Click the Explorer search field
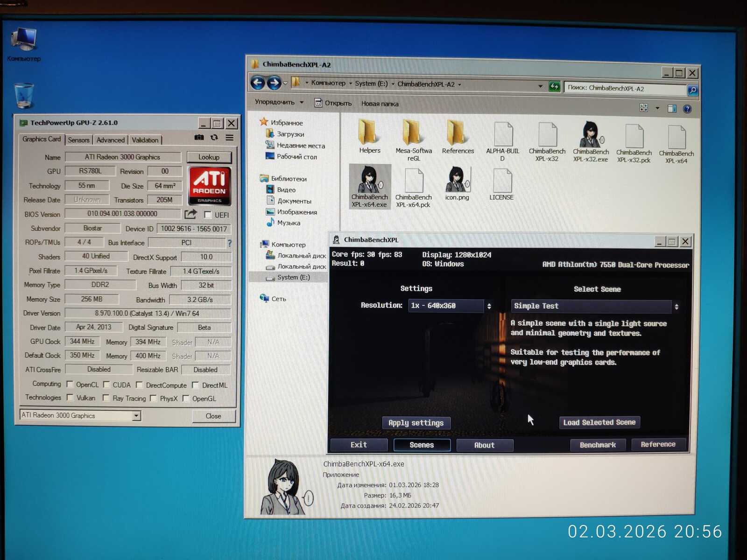 (x=626, y=89)
